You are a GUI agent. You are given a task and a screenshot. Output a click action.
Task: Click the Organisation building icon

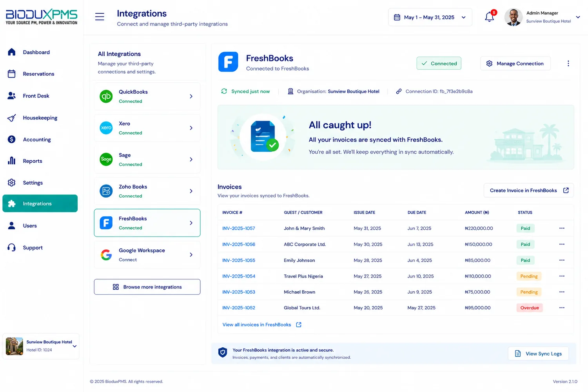pyautogui.click(x=290, y=91)
